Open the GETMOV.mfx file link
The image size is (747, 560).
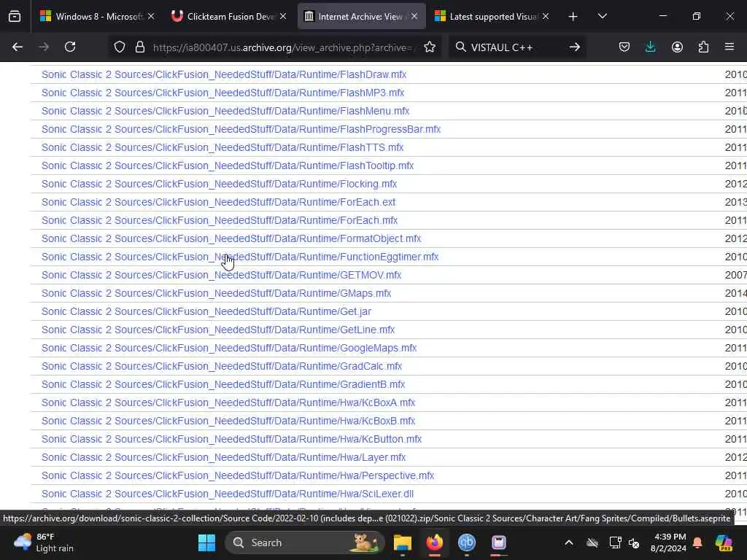(x=222, y=275)
